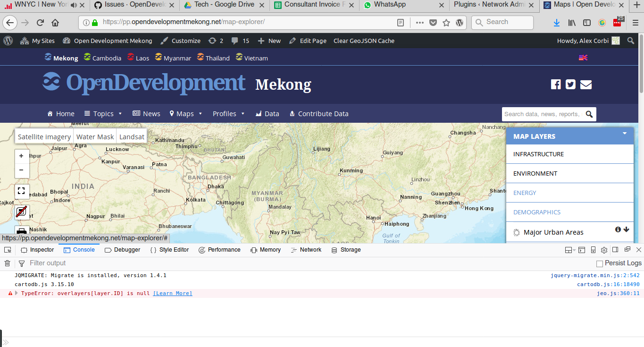The width and height of the screenshot is (644, 347).
Task: Toggle reader view in address bar
Action: (x=401, y=22)
